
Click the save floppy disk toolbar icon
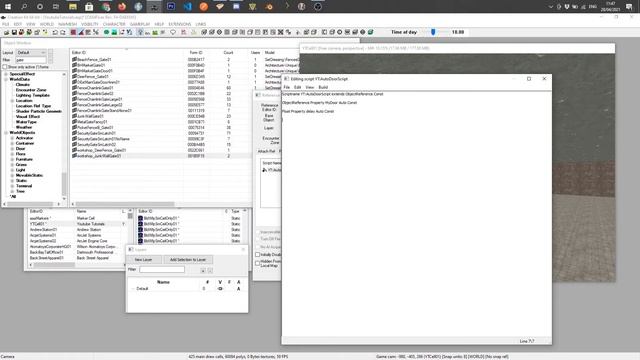tap(14, 32)
